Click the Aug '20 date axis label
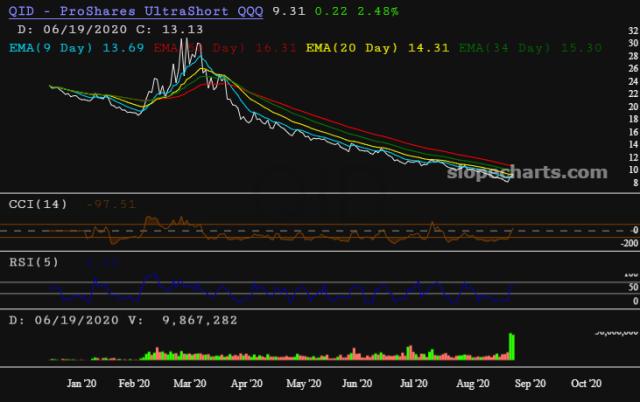Screen dimensions: 640x402 click(469, 384)
